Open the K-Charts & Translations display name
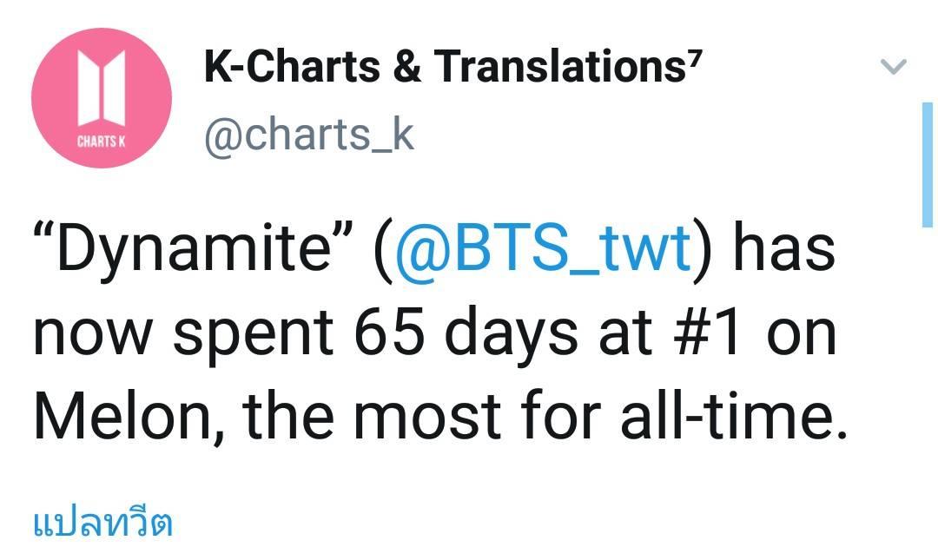 click(x=451, y=66)
